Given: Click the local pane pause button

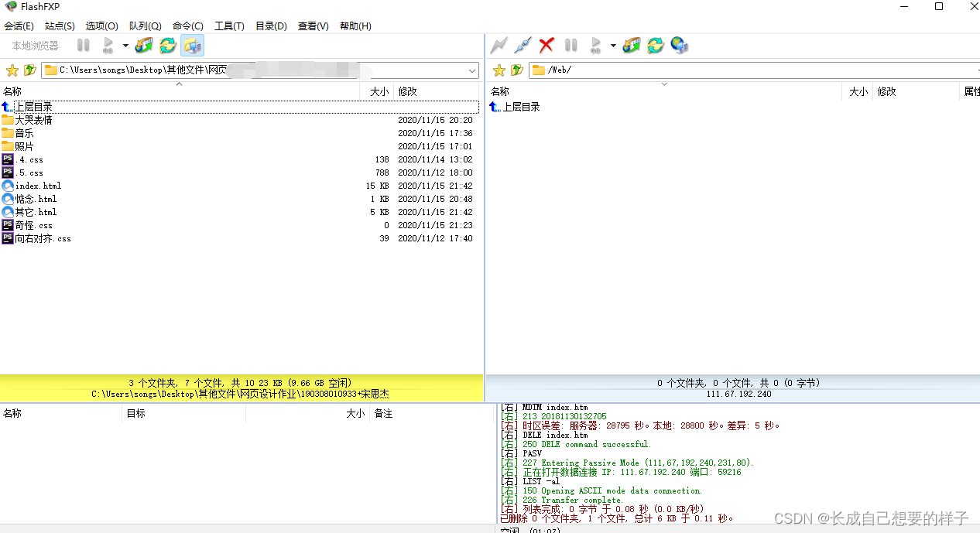Looking at the screenshot, I should pyautogui.click(x=84, y=46).
